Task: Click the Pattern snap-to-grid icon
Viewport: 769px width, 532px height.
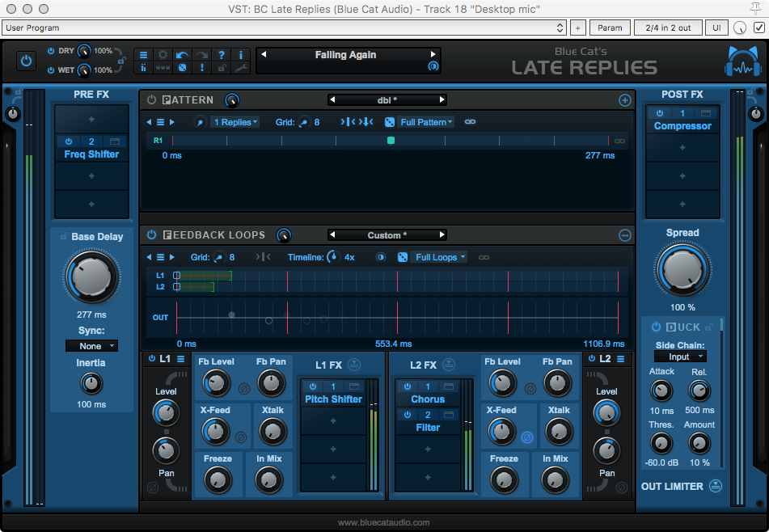Action: (348, 121)
